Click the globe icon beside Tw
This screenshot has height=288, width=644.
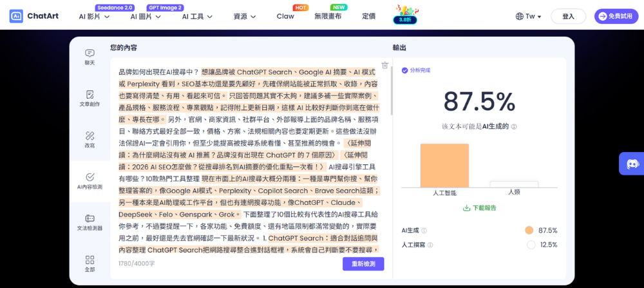click(x=520, y=17)
